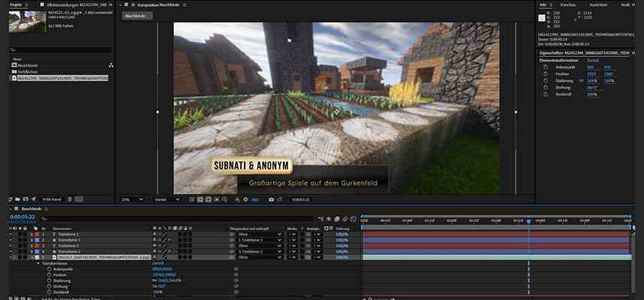This screenshot has height=300, width=644.
Task: Click label color swatch of Formebene 1
Action: pos(37,240)
